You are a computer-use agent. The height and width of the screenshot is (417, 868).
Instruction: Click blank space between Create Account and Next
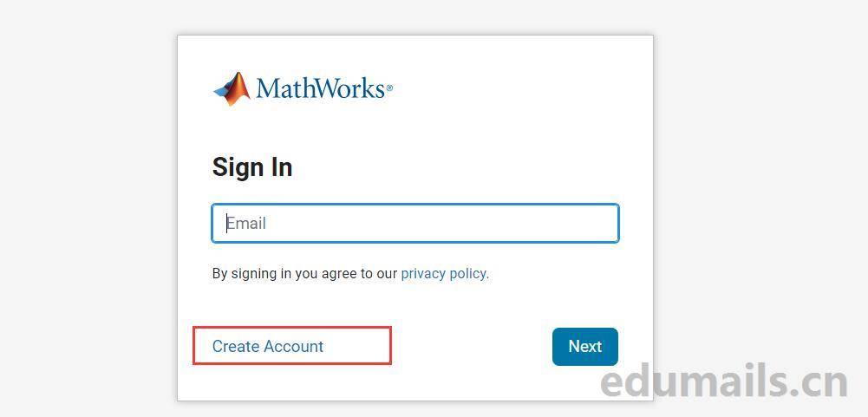(x=473, y=347)
